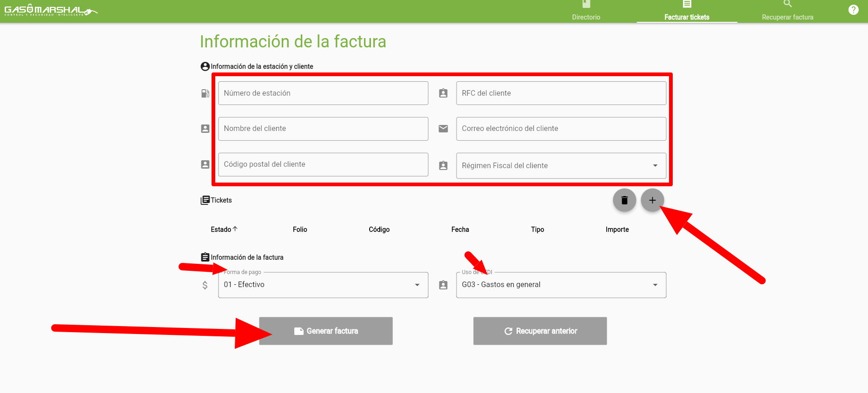
Task: Go to the Recuperar factura tab
Action: pyautogui.click(x=788, y=11)
